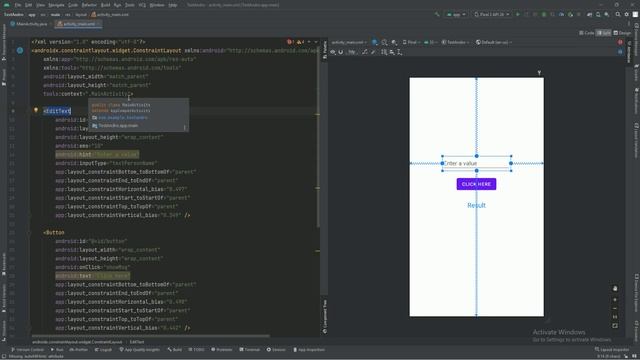Toggle autoconnect magnet icon
This screenshot has height=360, width=640.
click(x=341, y=52)
